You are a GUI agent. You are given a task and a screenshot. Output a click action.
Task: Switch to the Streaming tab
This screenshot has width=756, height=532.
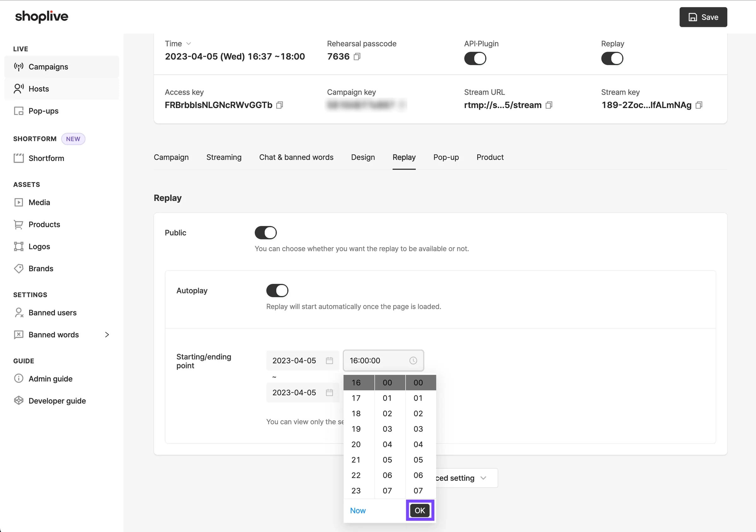[x=224, y=157]
